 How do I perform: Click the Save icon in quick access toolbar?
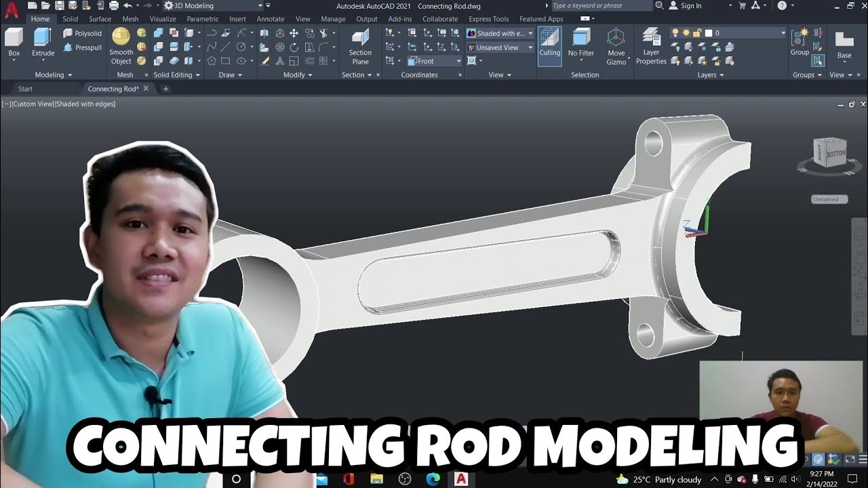[x=60, y=5]
